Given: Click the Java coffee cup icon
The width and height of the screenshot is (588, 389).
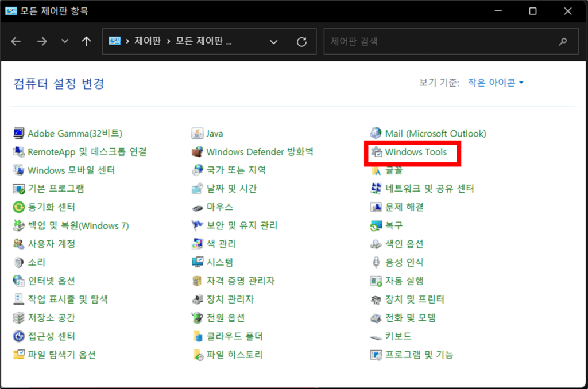Looking at the screenshot, I should click(198, 133).
